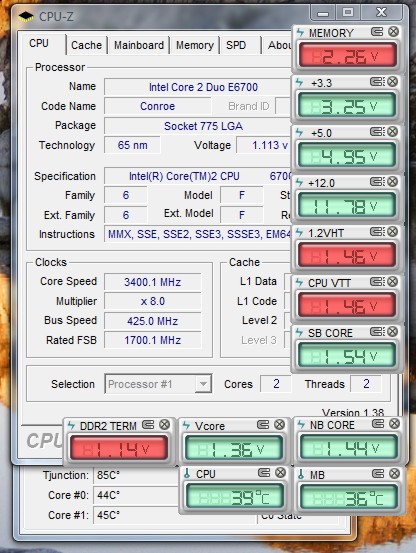Click the MEMORY 2.26 V readout

348,55
